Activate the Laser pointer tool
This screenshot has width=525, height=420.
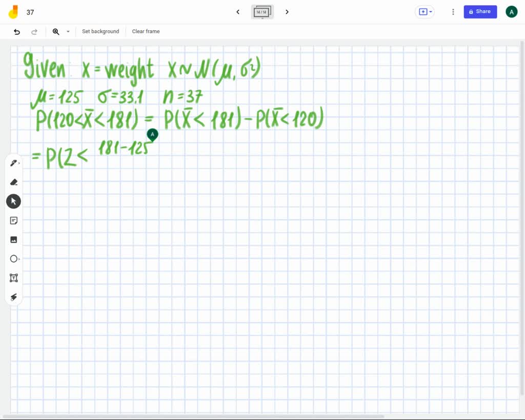coord(14,298)
